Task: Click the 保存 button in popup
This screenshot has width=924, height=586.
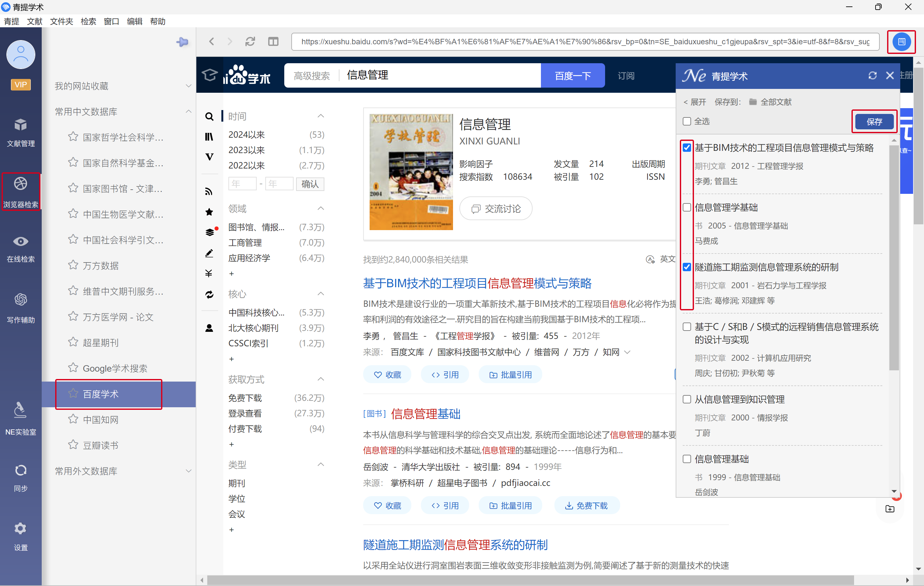Action: coord(874,122)
